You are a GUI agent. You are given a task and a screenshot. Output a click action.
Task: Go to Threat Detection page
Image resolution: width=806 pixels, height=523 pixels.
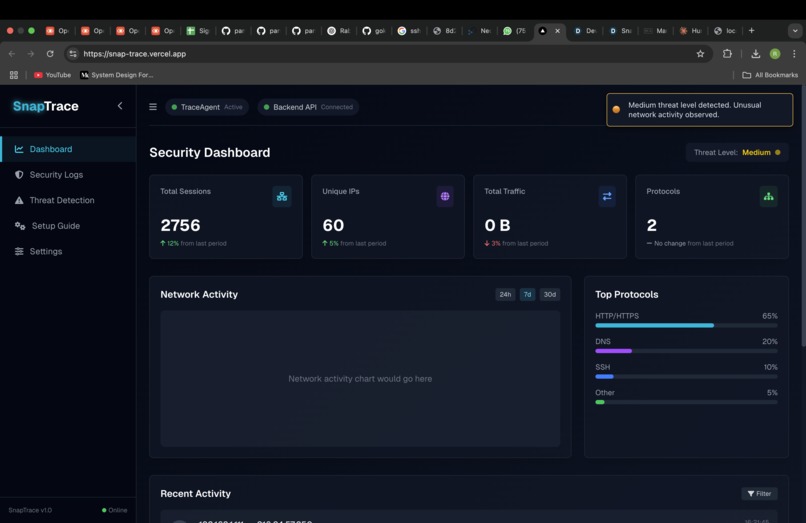coord(68,200)
